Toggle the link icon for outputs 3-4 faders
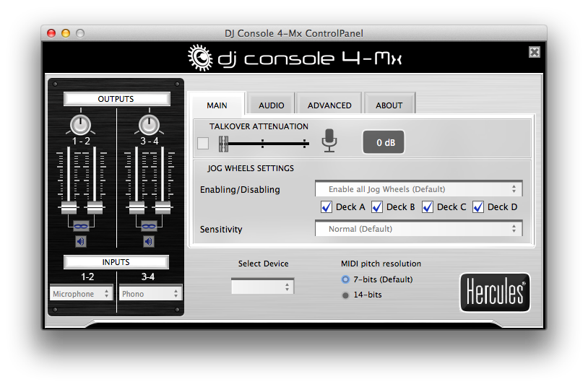The height and width of the screenshot is (387, 588). (149, 226)
